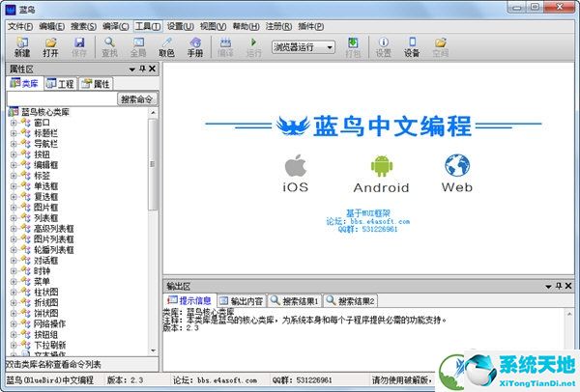Viewport: 580px width, 392px height.
Task: Pin the 输出区 panel
Action: click(559, 286)
